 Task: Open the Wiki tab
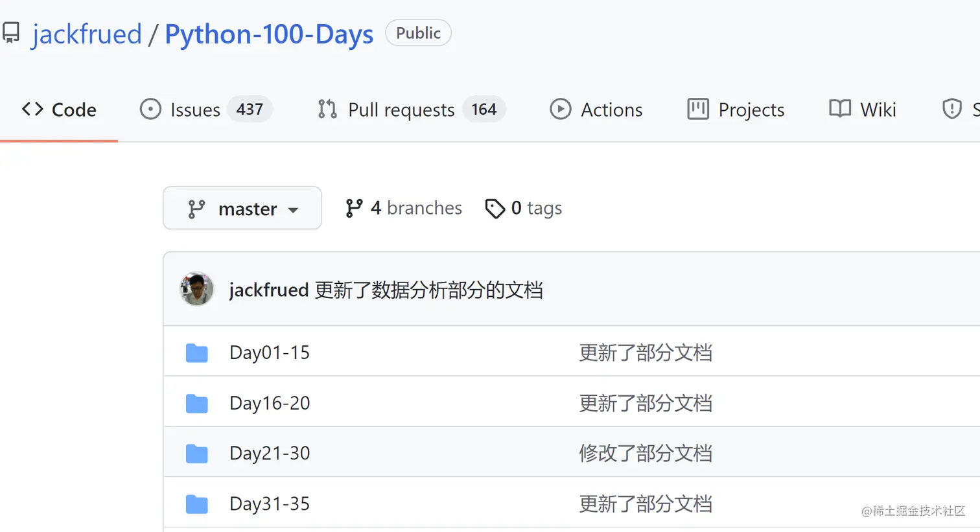(x=863, y=110)
